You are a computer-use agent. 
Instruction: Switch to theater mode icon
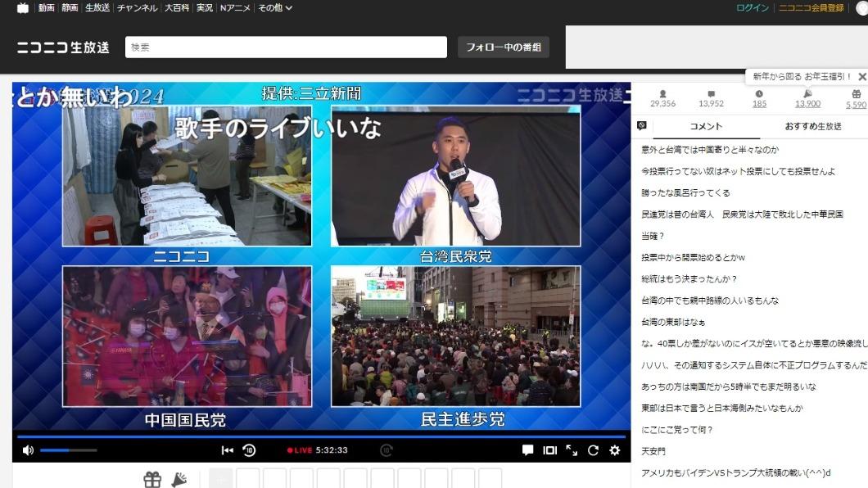549,450
